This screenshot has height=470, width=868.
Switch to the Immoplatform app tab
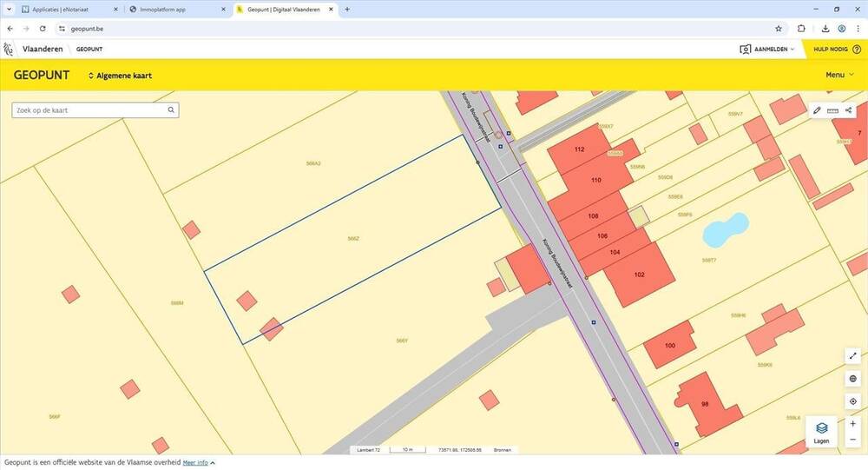[177, 10]
